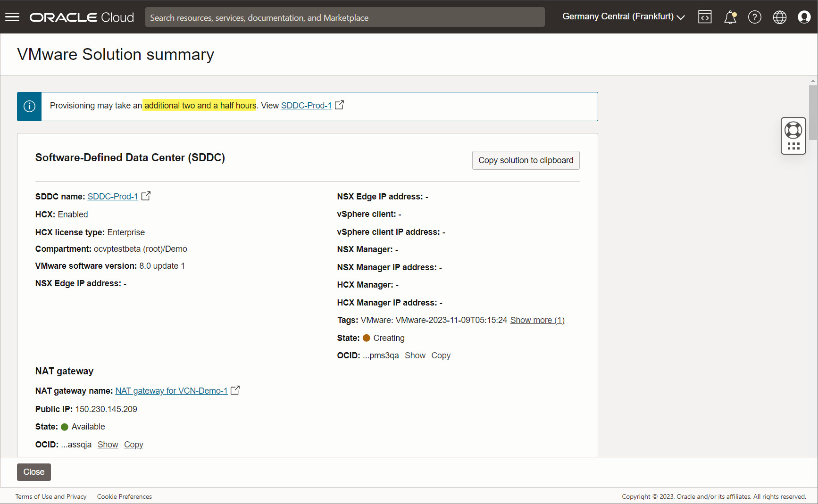
Task: Open the Cloud Shell code editor icon
Action: pos(705,17)
